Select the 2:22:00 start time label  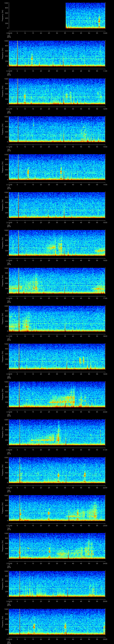tap(9, 525)
